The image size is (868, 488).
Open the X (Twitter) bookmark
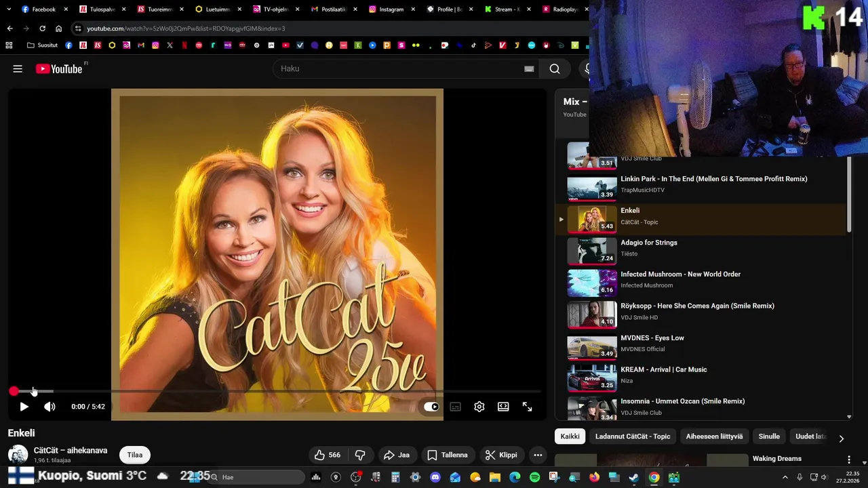coord(170,45)
